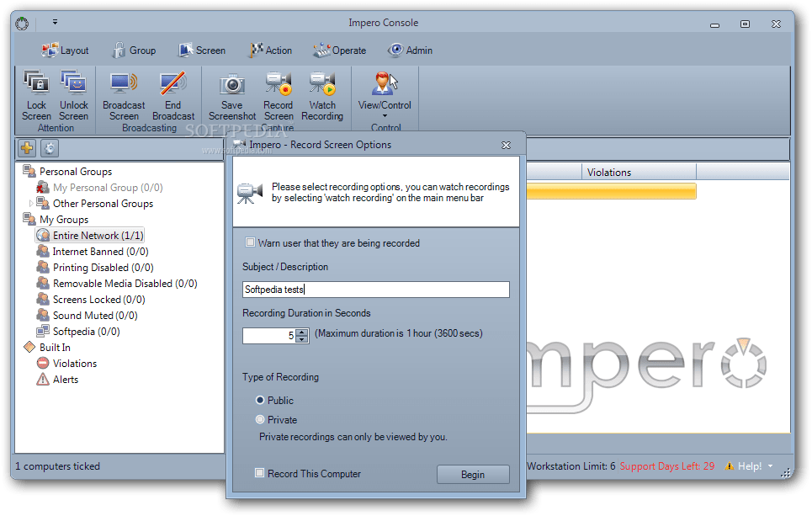Click Subject / Description text field
Viewport: 812px width, 516px height.
[x=376, y=289]
